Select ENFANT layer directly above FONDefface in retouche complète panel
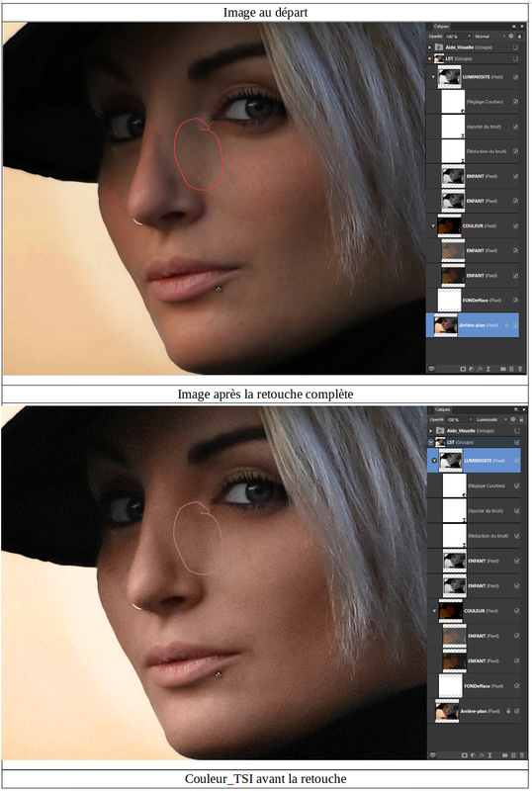This screenshot has width=532, height=791. [x=474, y=660]
